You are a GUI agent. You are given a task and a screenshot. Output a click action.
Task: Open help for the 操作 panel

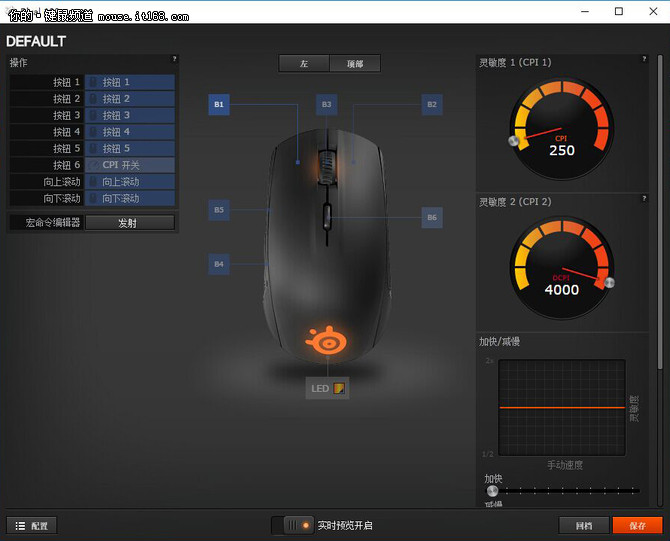click(174, 59)
